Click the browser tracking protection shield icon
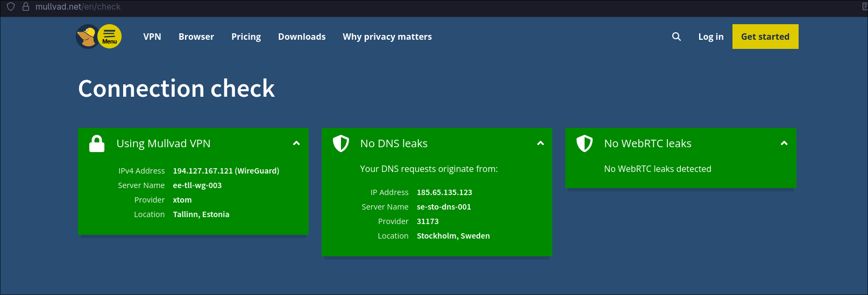868x295 pixels. pyautogui.click(x=11, y=7)
